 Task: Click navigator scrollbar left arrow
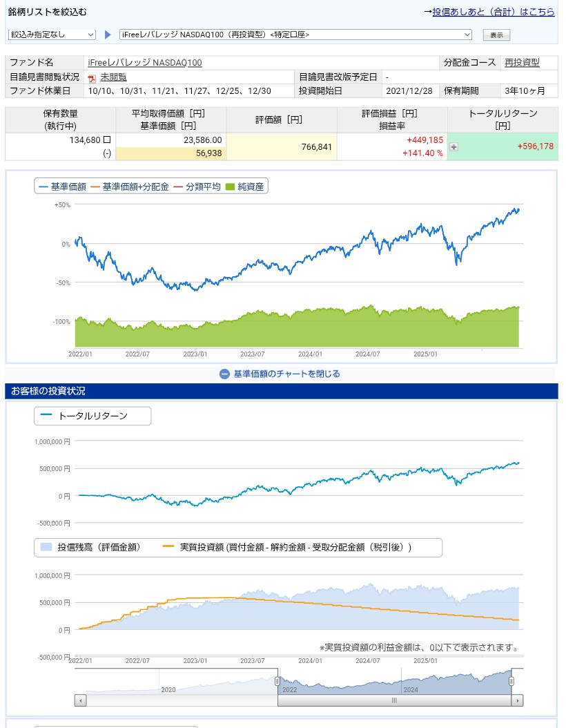80,700
